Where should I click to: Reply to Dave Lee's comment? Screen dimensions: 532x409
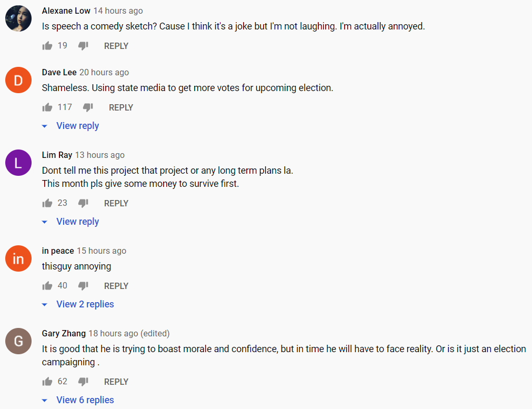pos(121,107)
